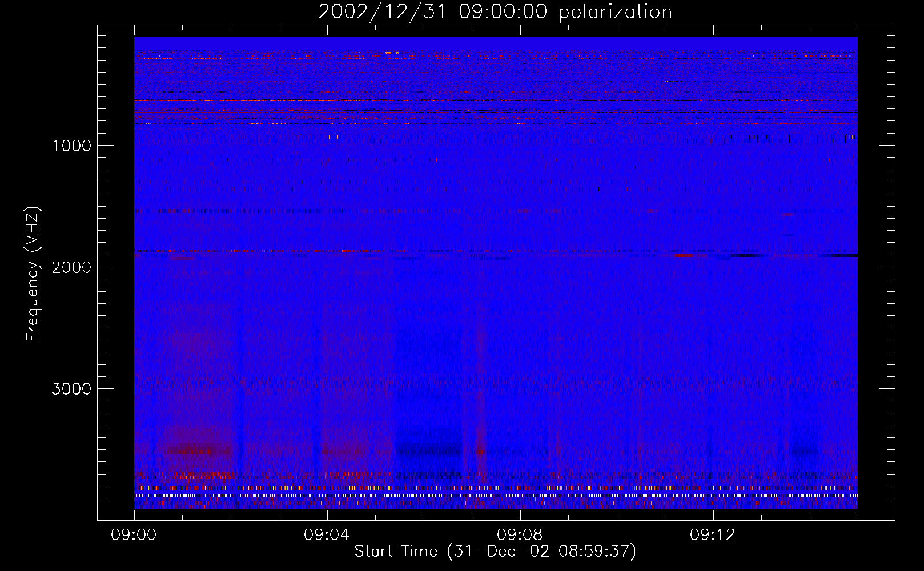Click the '1000' frequency tick label
This screenshot has height=571, width=924.
(x=71, y=146)
